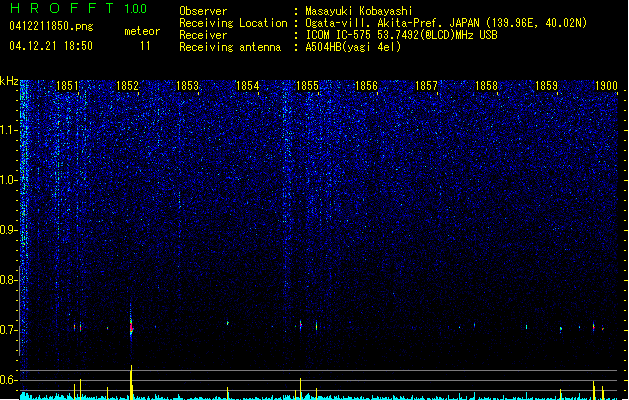Viewport: 629px width, 400px height.
Task: Click the 'Receiving antenna' field label
Action: pyautogui.click(x=230, y=47)
